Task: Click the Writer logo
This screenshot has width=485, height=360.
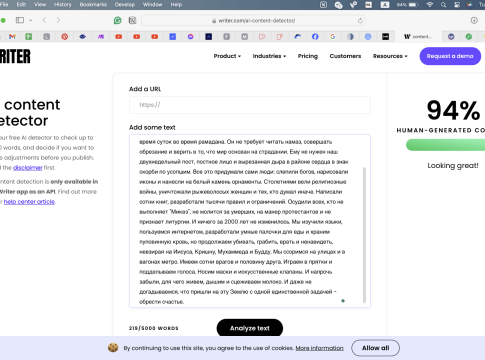Action: tap(15, 56)
